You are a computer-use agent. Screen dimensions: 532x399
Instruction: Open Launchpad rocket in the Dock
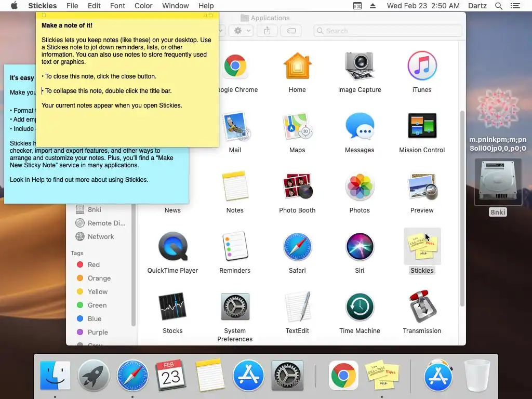[x=94, y=376]
